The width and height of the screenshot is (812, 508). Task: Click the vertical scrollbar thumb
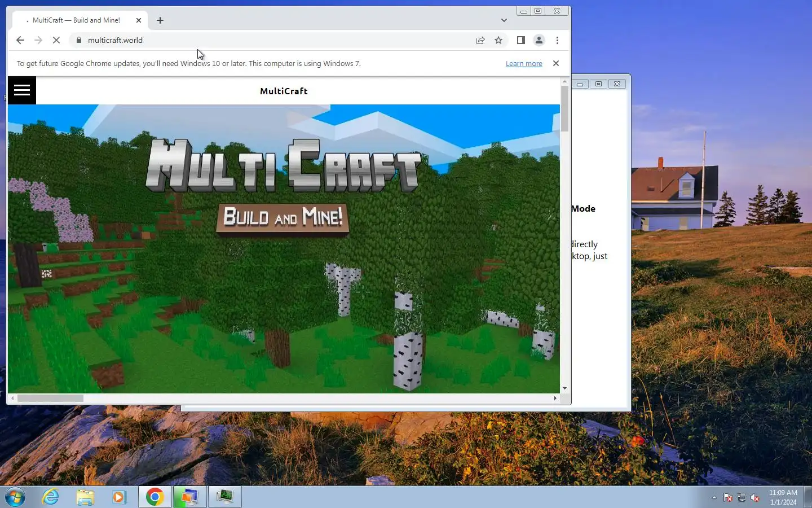[564, 110]
